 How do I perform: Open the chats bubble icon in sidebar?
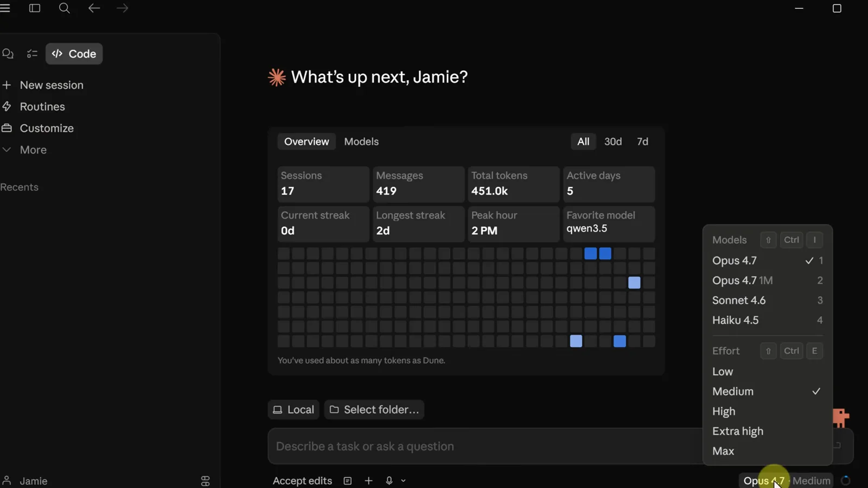click(x=8, y=54)
